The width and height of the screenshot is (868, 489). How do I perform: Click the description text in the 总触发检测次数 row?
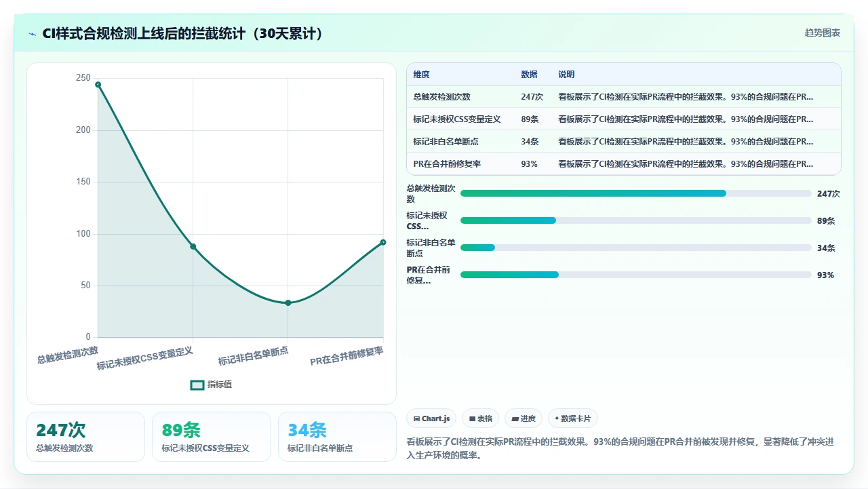[686, 97]
